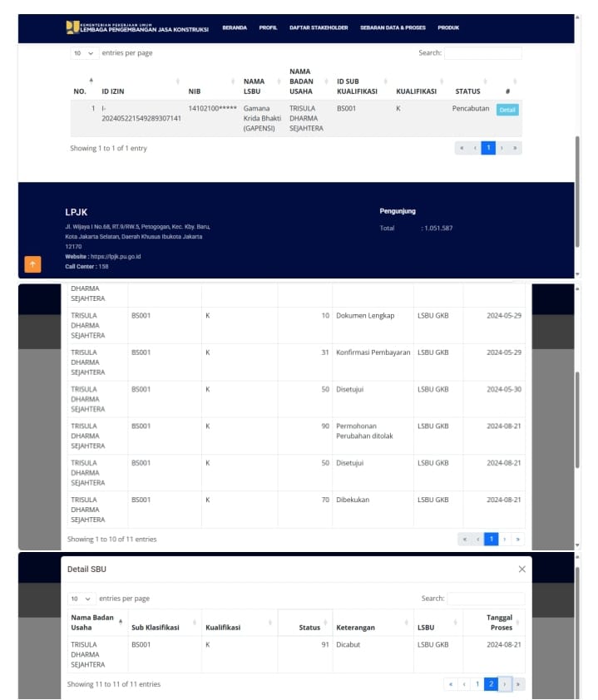Close the Detail SBU dialog
The height and width of the screenshot is (700, 598).
click(x=521, y=569)
